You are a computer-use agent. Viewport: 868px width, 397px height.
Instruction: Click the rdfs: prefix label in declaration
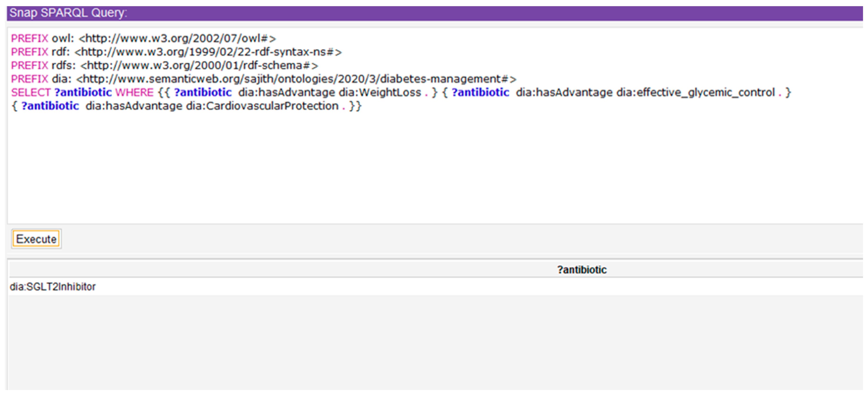(x=63, y=65)
